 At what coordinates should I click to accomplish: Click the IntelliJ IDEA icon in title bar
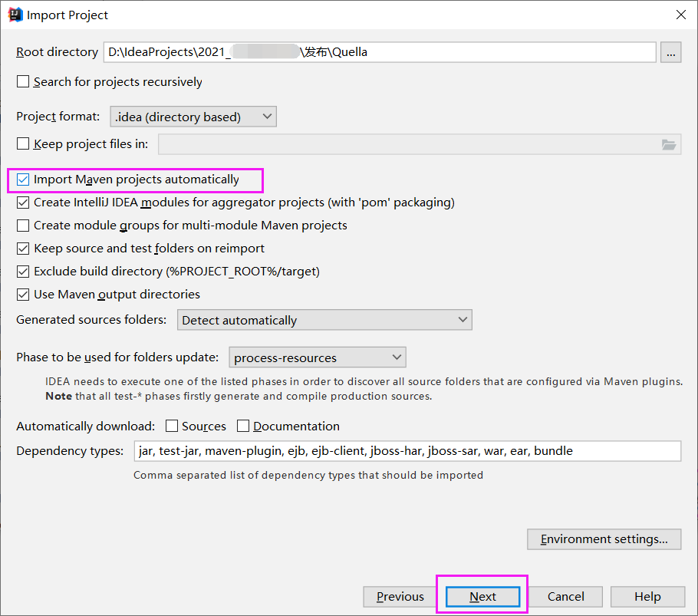(x=15, y=14)
